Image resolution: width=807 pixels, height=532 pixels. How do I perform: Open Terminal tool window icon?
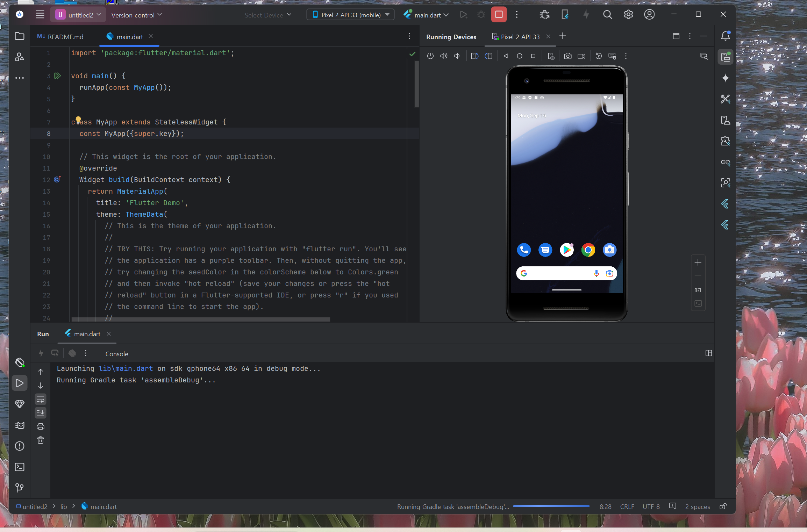[20, 467]
